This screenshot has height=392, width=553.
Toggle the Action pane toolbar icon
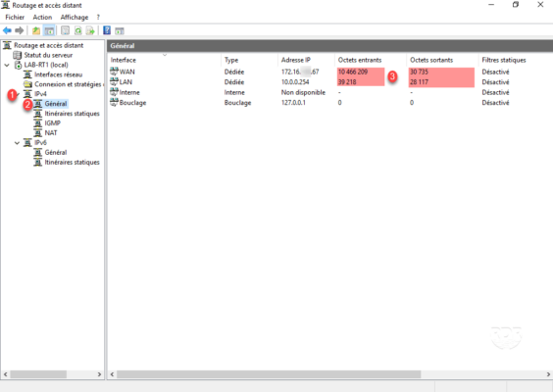pyautogui.click(x=120, y=30)
